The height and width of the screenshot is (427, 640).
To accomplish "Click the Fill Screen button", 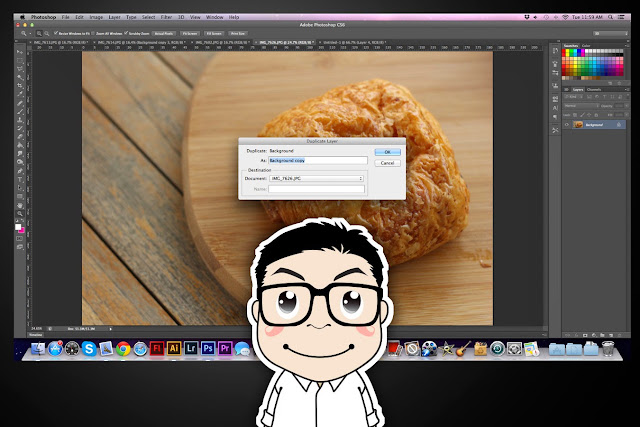I will [214, 33].
